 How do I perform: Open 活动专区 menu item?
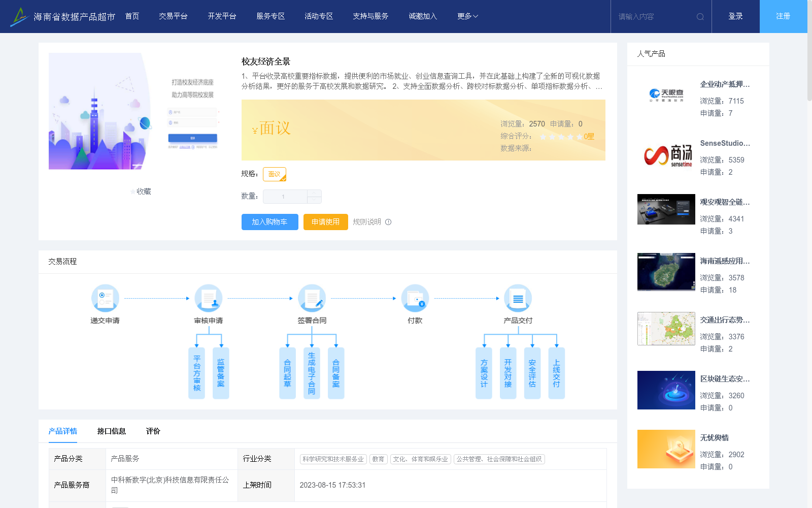319,16
